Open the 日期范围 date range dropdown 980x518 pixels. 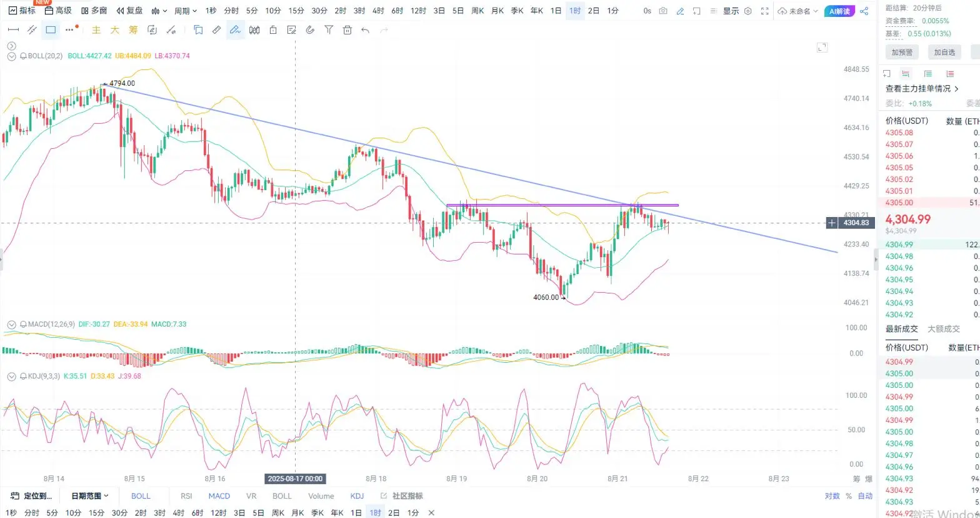pos(90,496)
